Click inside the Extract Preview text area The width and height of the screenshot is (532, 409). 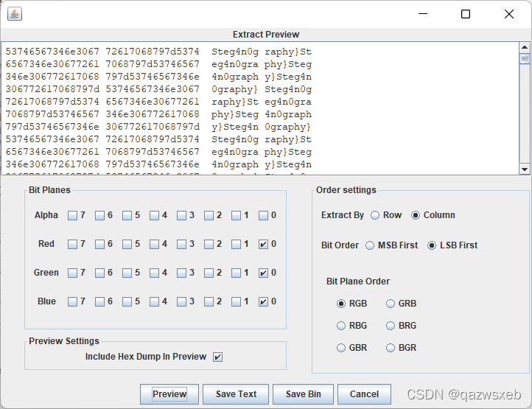pos(260,108)
